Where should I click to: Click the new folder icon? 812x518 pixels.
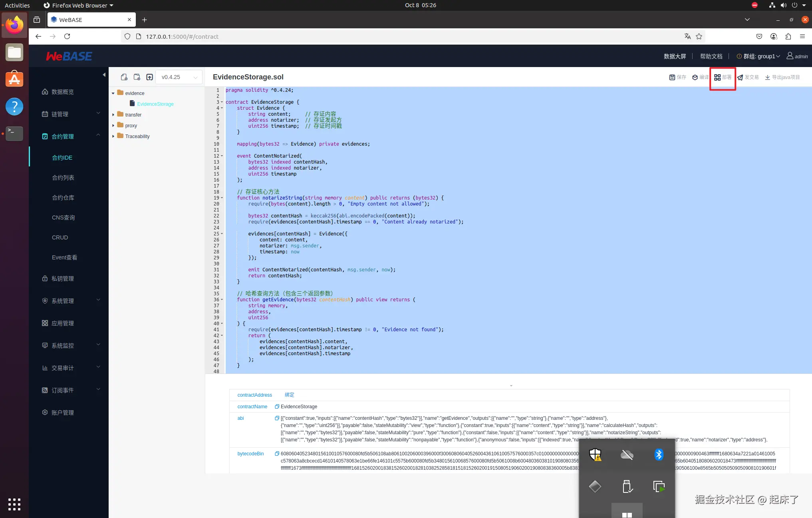137,77
